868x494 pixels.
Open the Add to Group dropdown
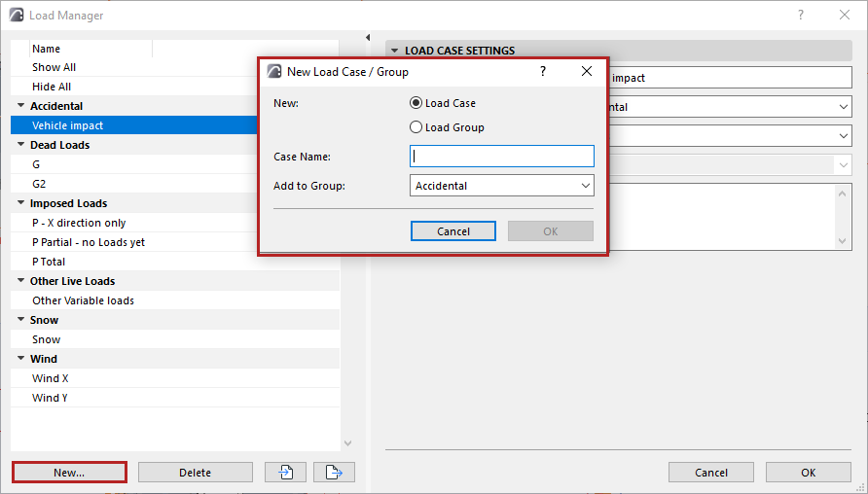coord(502,186)
